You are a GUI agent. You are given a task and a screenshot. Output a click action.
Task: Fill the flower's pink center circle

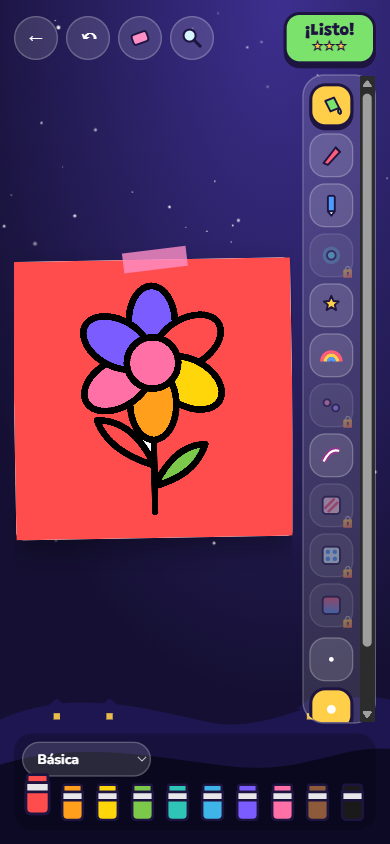pyautogui.click(x=153, y=362)
